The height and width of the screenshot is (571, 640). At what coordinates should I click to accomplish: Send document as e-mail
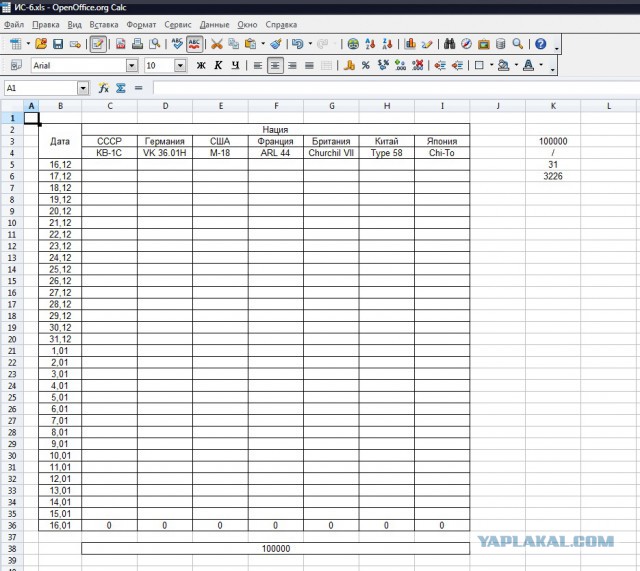75,44
